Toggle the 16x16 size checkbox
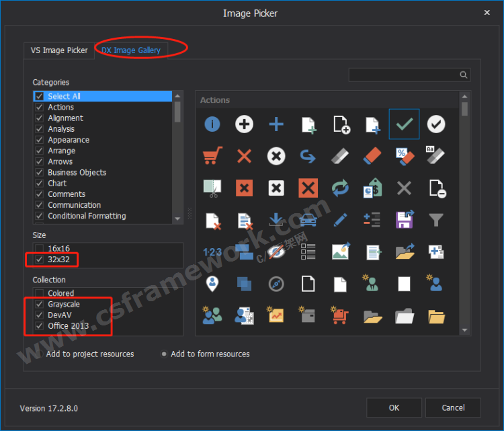The height and width of the screenshot is (431, 504). tap(40, 249)
